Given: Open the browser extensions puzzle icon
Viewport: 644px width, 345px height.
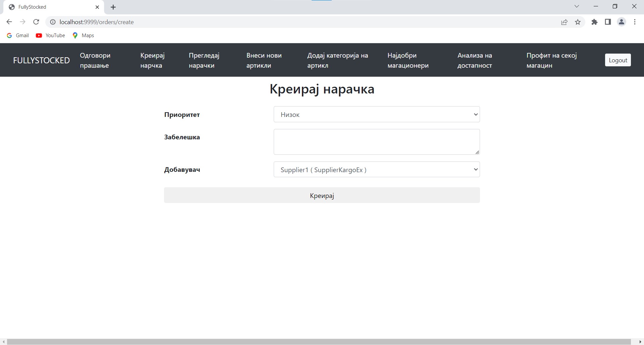Looking at the screenshot, I should click(x=594, y=22).
